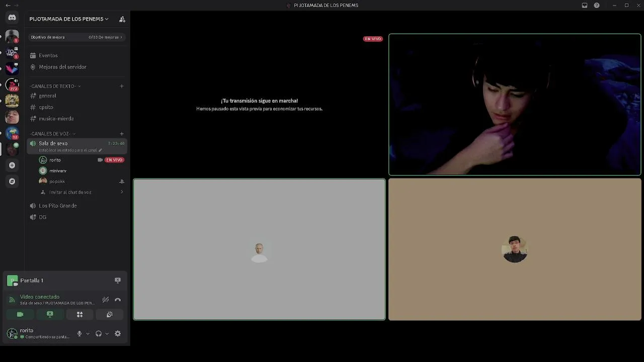Open Discord direct messages home icon

(x=12, y=18)
